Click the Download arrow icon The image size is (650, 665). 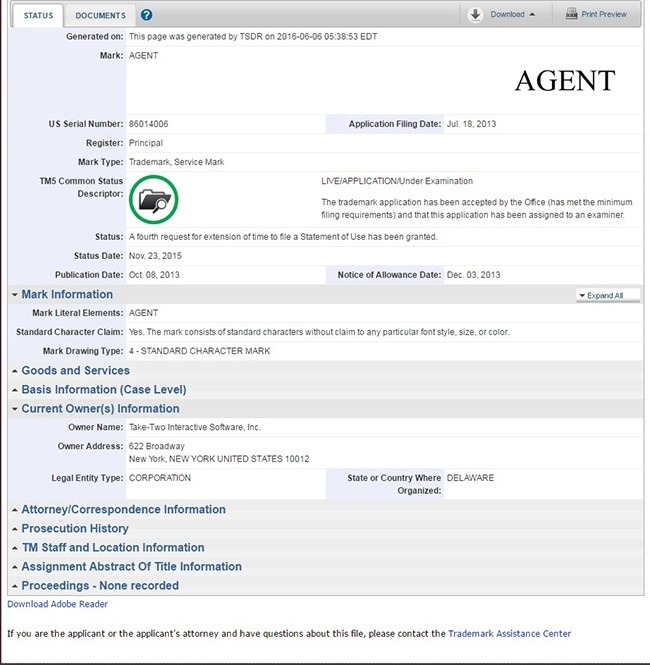tap(475, 14)
